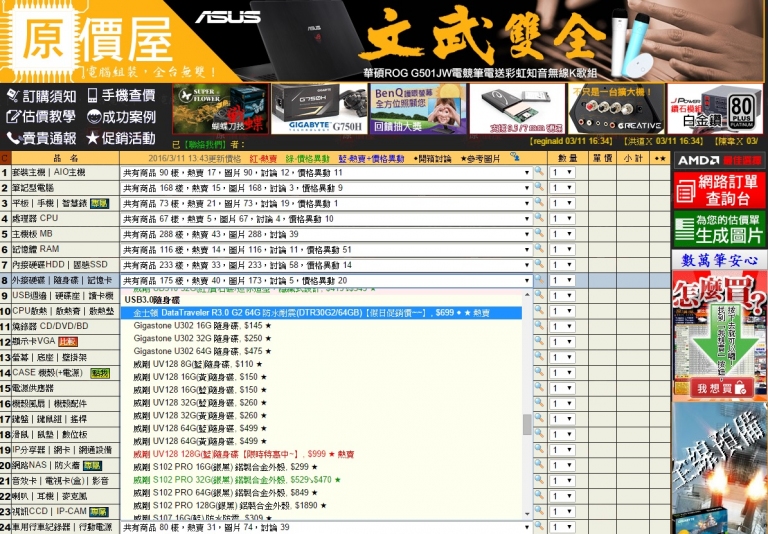Expand the 處理器 CPU product dropdown
Viewport: 768px width, 534px height.
(x=326, y=219)
